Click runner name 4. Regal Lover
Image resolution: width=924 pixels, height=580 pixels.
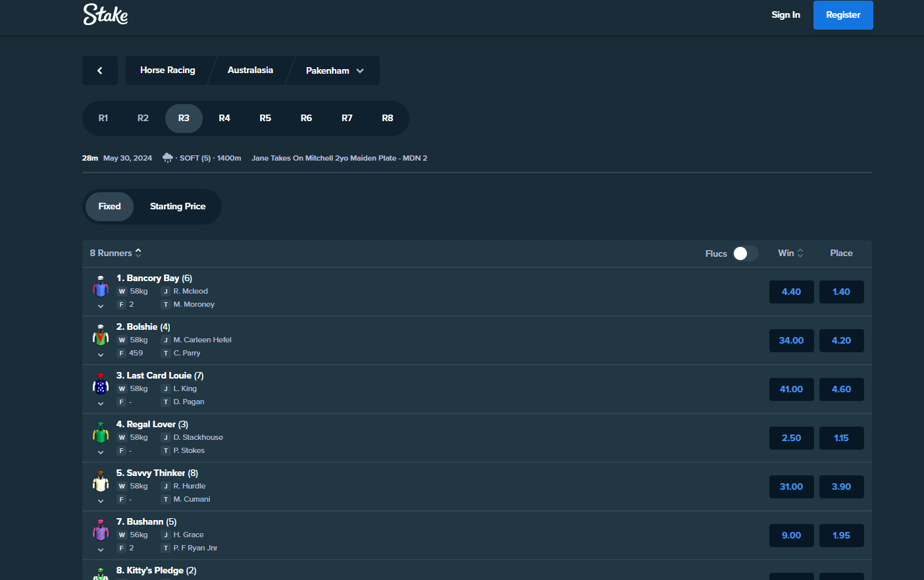[152, 425]
